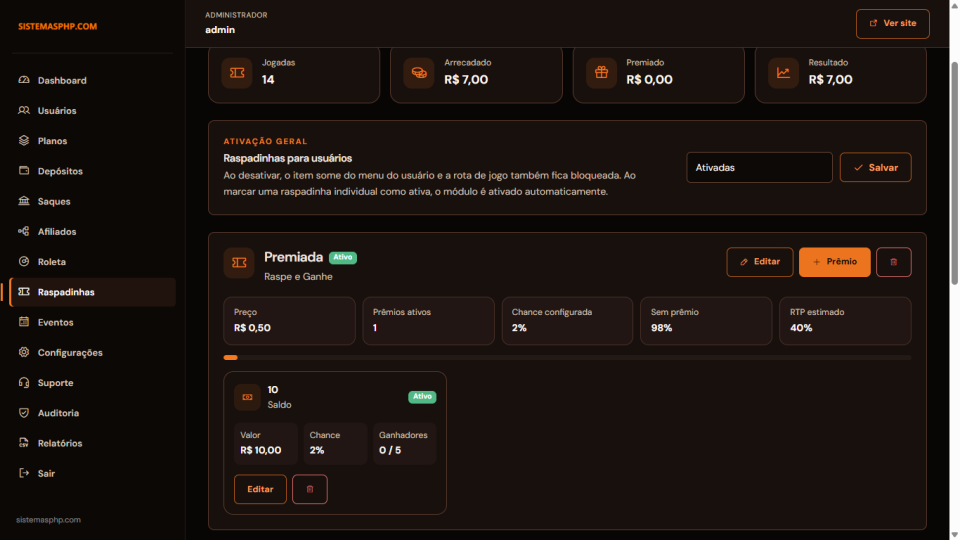Click the Ativo badge next to Premiada
Screen dimensions: 960x540
(343, 257)
